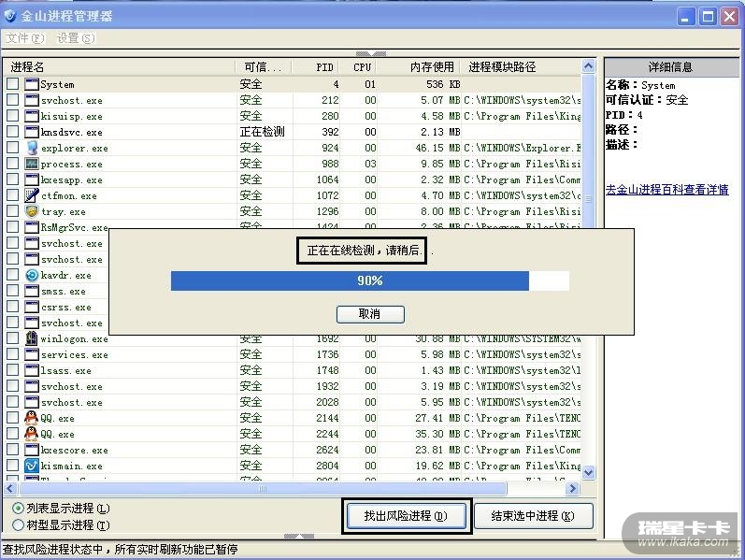Click the QQ.exe penguin icon with PID 2244
This screenshot has height=560, width=745.
(x=32, y=434)
